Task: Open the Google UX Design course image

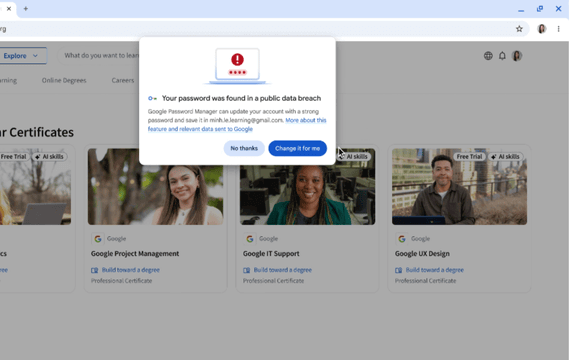Action: pos(459,187)
